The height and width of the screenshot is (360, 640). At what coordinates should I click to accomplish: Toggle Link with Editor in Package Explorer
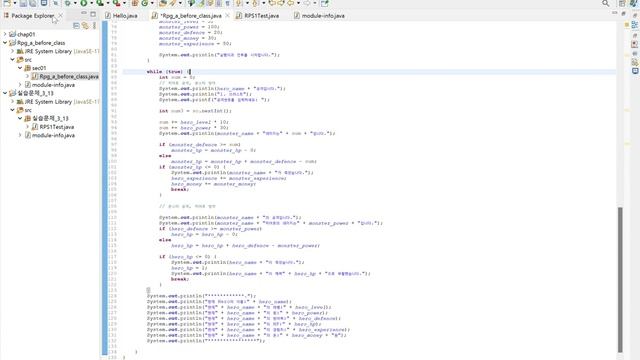click(85, 25)
